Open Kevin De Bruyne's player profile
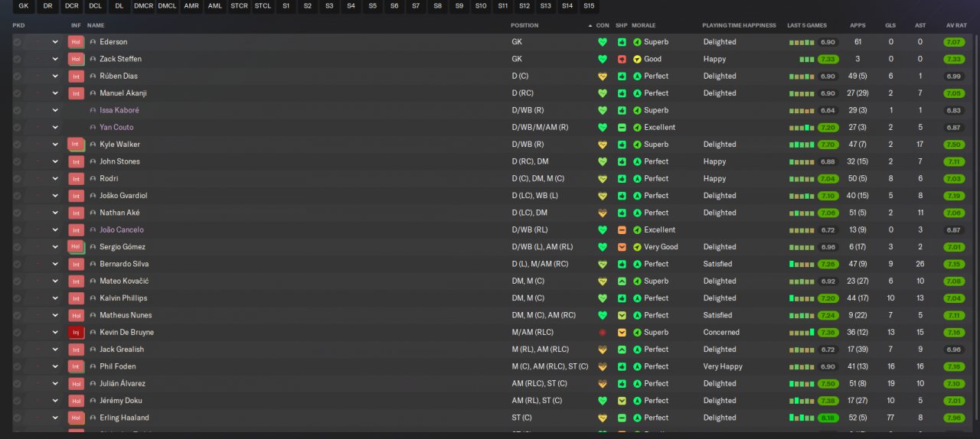The height and width of the screenshot is (439, 980). coord(126,333)
